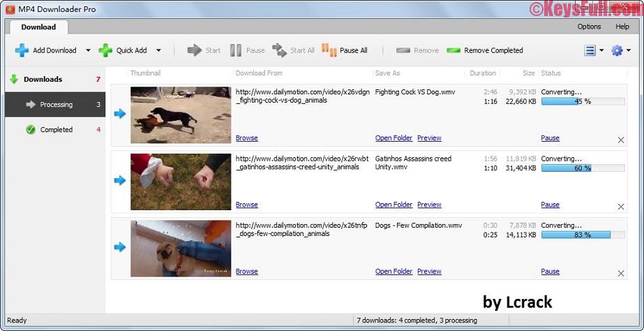The height and width of the screenshot is (331, 644).
Task: Click blue arrow icon for Dogs Compilation row
Action: tap(120, 247)
